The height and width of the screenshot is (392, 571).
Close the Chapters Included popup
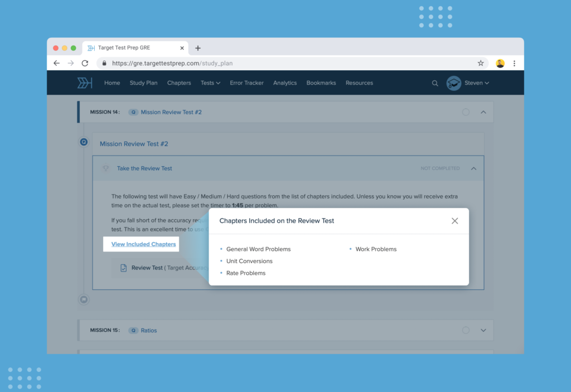pos(454,221)
